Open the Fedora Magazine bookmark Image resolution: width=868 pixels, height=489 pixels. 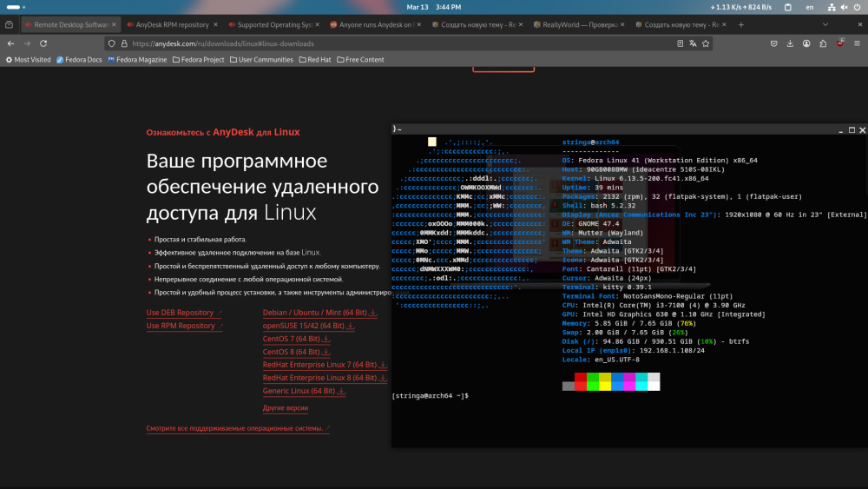tap(137, 60)
